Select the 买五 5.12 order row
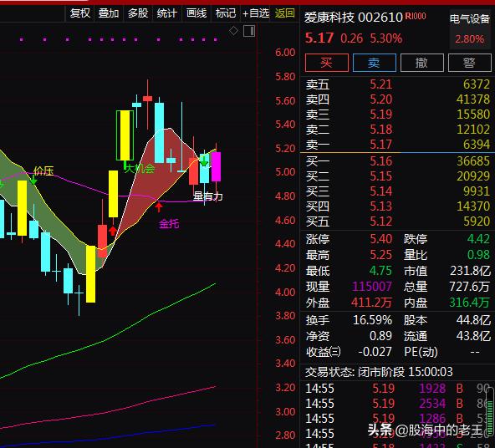The image size is (495, 448). tap(398, 221)
